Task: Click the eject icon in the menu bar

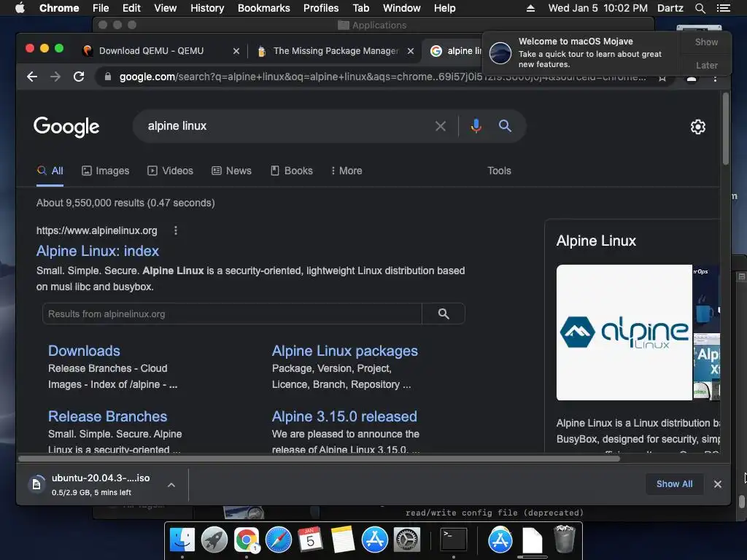Action: pyautogui.click(x=530, y=8)
